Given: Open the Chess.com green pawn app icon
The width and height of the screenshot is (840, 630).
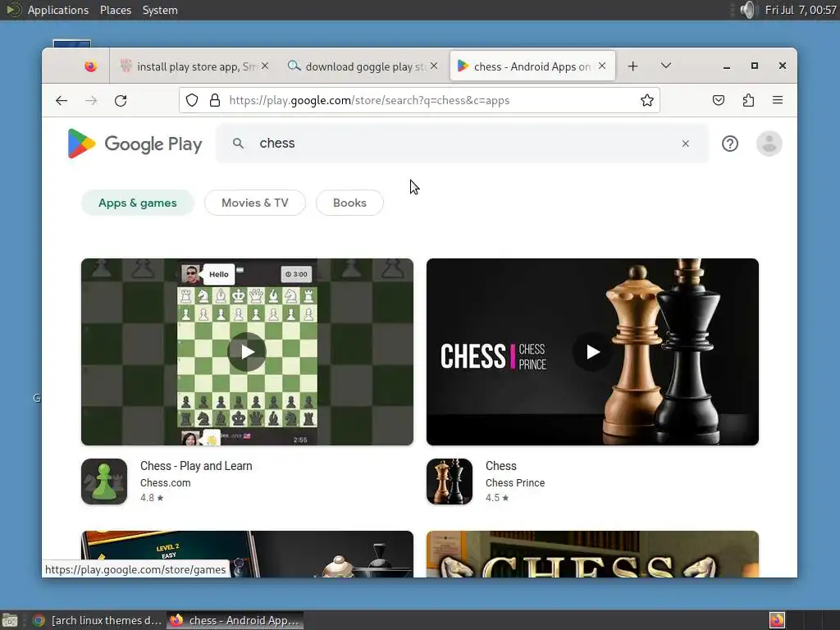Looking at the screenshot, I should tap(104, 481).
